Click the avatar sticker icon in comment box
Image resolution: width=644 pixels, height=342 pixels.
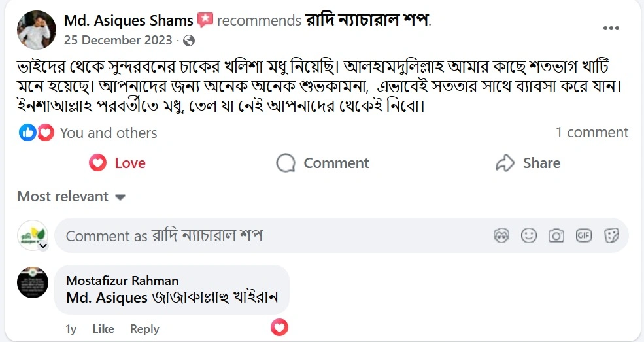(501, 235)
